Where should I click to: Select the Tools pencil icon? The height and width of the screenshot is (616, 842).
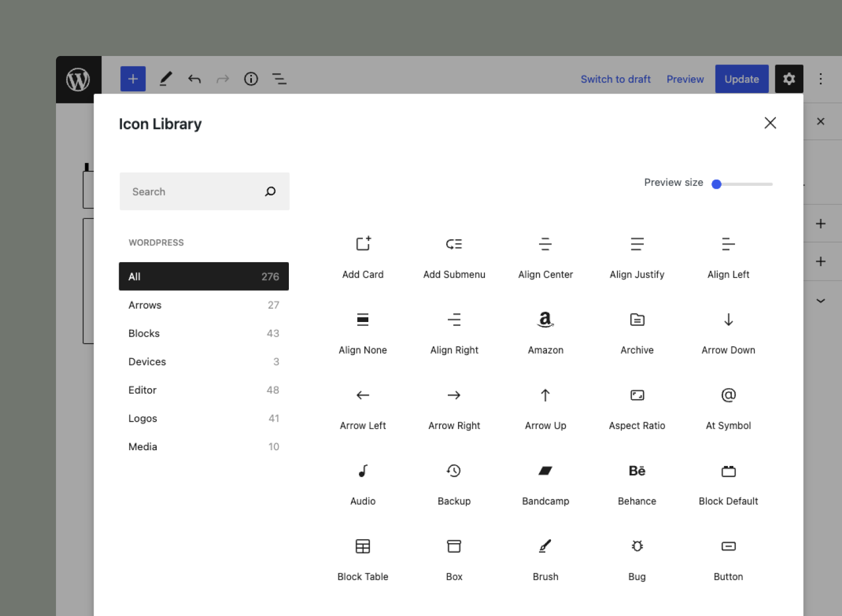coord(166,79)
